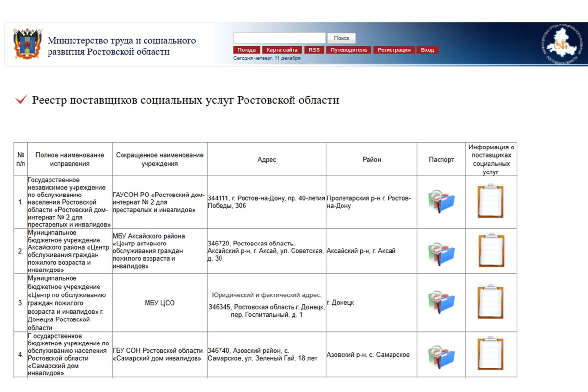Open provider info clipboard icon in row 2

[x=490, y=251]
